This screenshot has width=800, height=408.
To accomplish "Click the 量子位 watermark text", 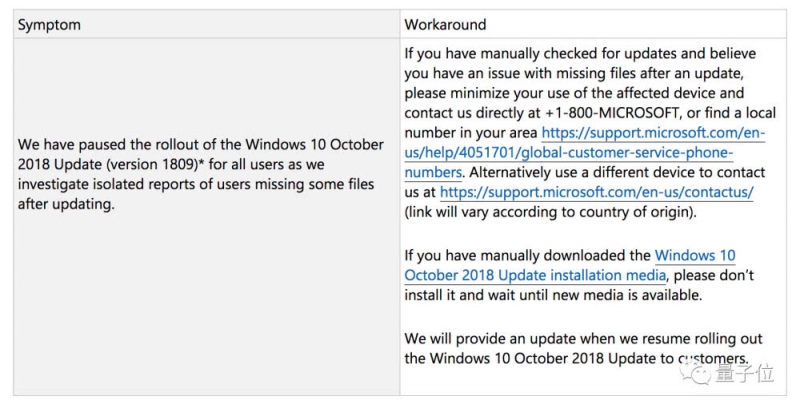I will click(x=745, y=373).
